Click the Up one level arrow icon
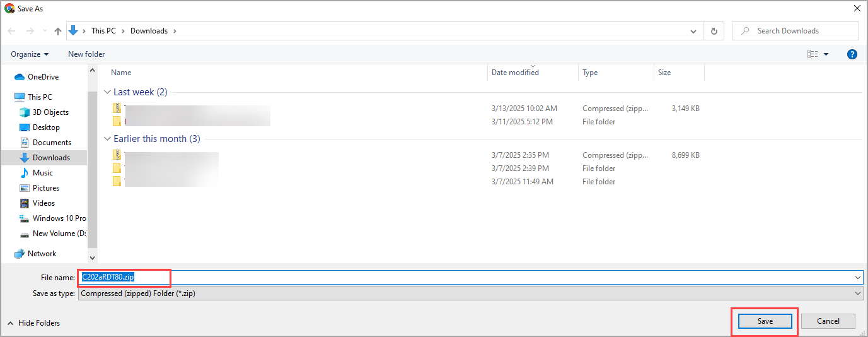The image size is (868, 337). (x=58, y=31)
